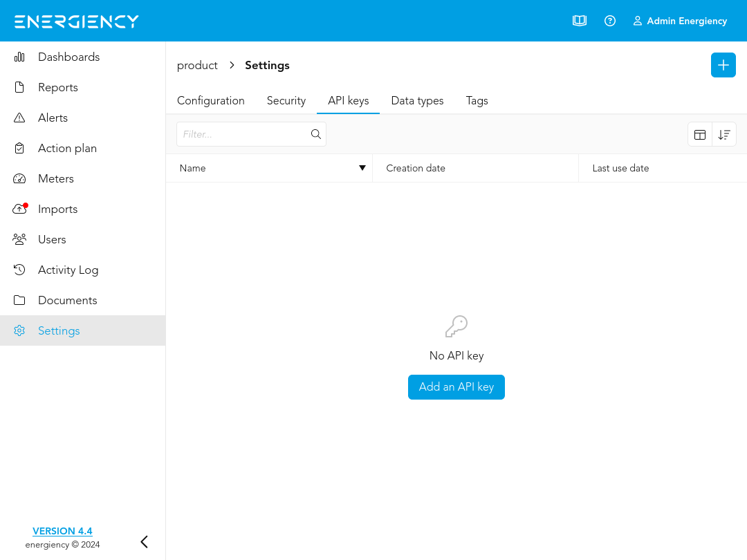This screenshot has width=747, height=560.
Task: Switch to the Security tab
Action: pos(286,100)
